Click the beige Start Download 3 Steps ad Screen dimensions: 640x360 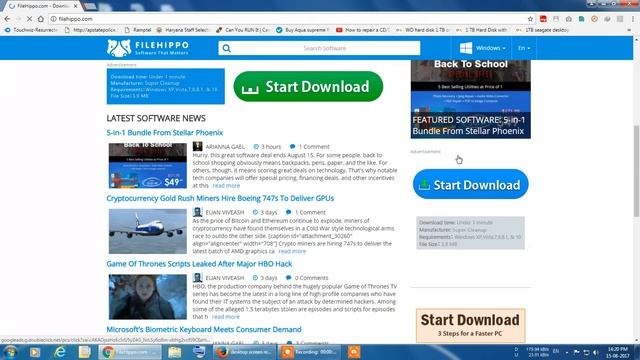click(470, 325)
